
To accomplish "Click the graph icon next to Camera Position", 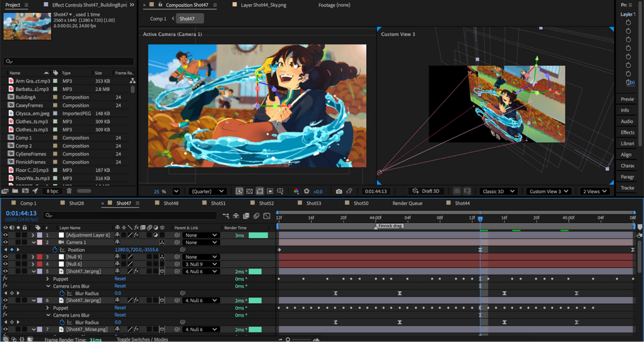I will 63,250.
